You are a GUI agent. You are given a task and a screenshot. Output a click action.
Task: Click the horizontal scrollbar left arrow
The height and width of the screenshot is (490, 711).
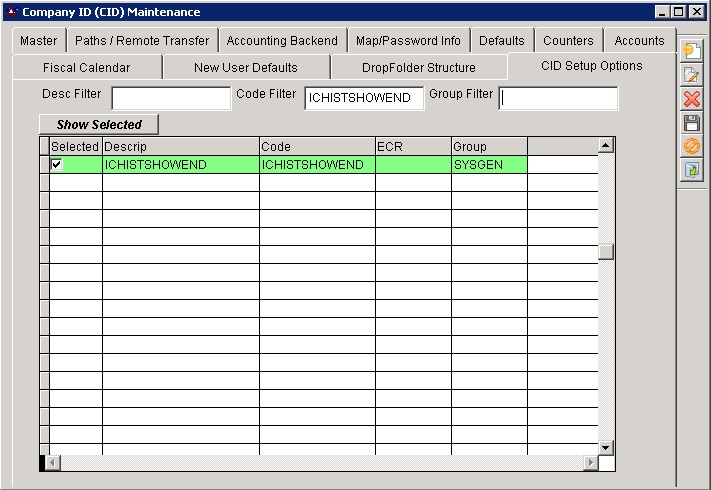[x=54, y=463]
